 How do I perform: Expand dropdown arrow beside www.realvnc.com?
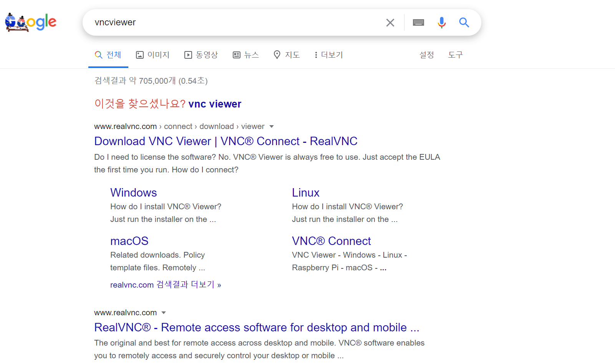pos(164,313)
